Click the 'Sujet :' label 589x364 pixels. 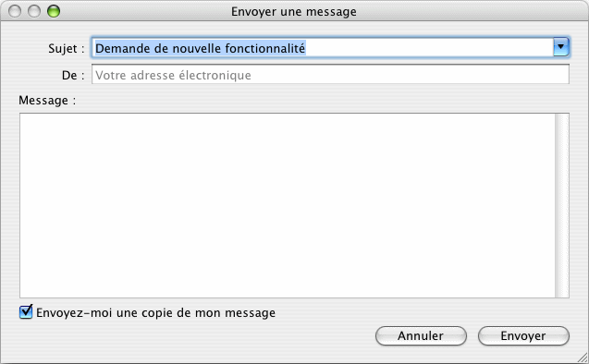point(67,49)
